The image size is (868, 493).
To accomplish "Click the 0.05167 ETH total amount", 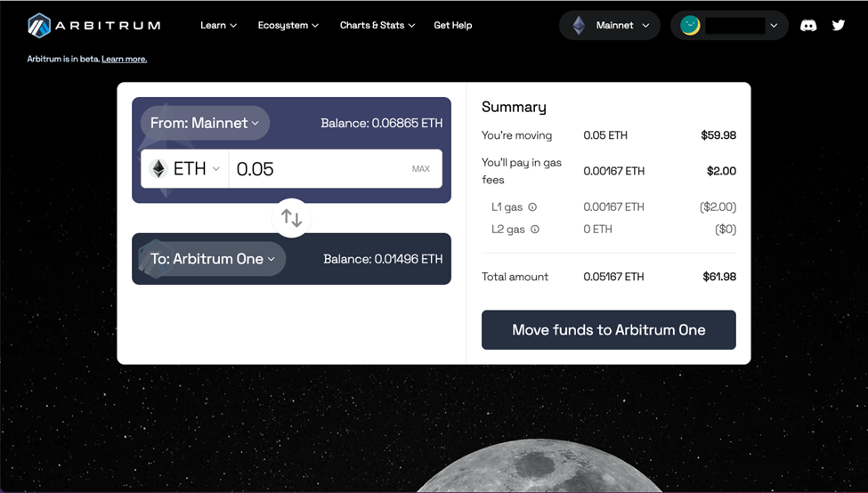I will click(613, 277).
